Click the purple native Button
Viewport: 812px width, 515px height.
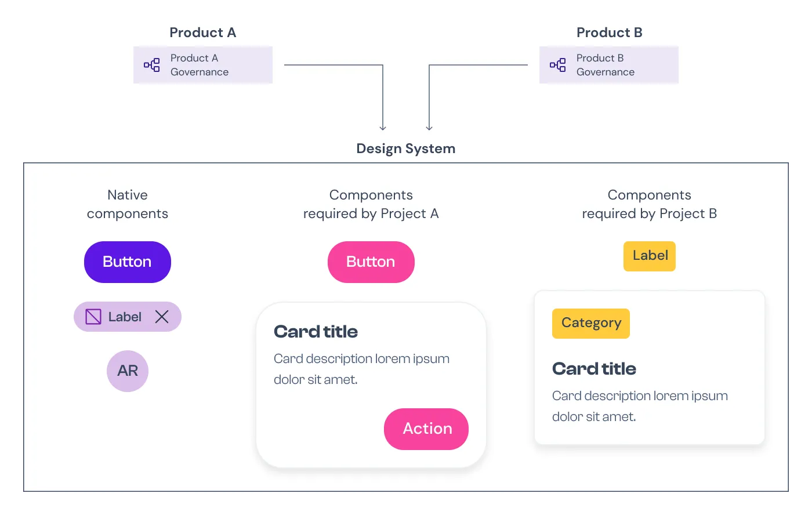tap(128, 262)
